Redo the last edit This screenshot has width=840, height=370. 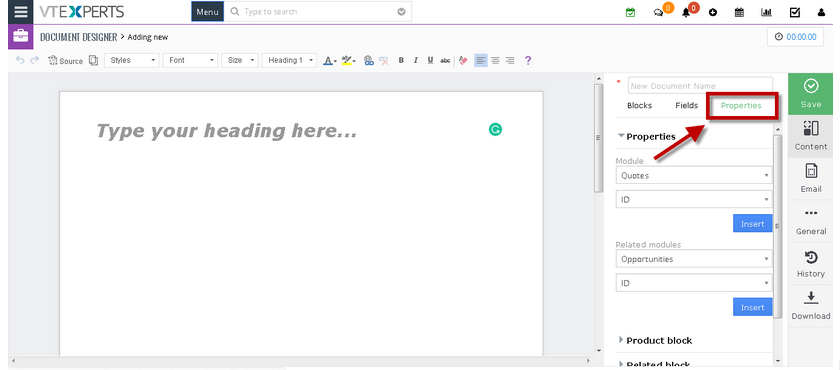click(x=34, y=61)
